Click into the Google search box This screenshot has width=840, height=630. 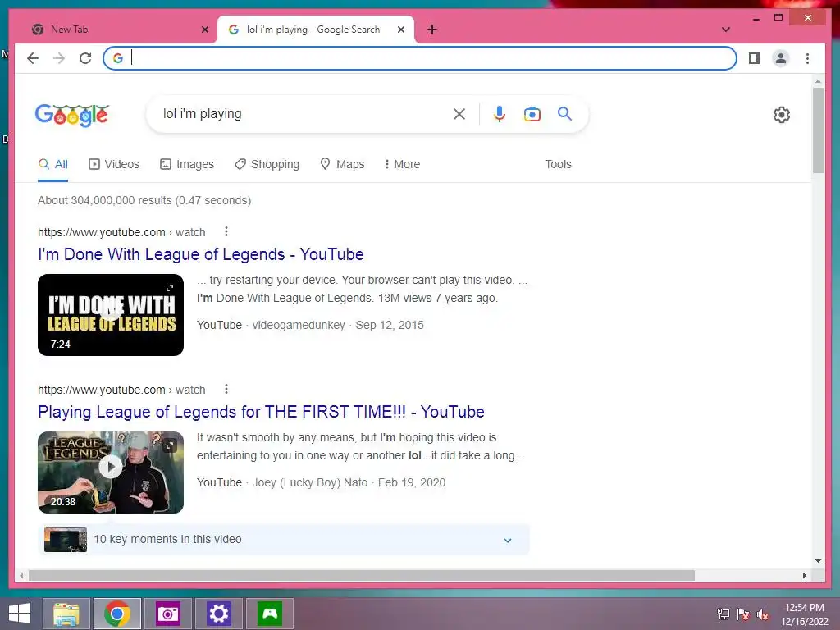[305, 114]
